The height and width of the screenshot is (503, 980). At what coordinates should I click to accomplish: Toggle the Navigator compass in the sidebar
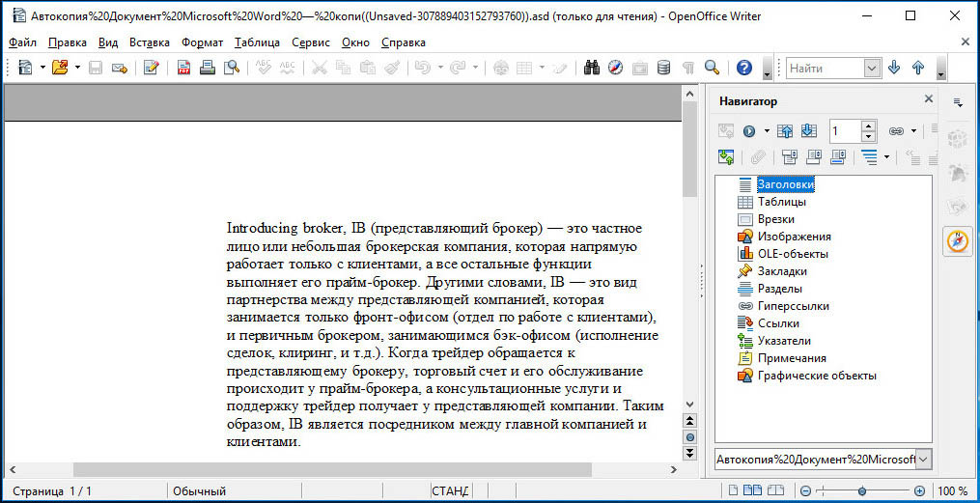pos(957,240)
